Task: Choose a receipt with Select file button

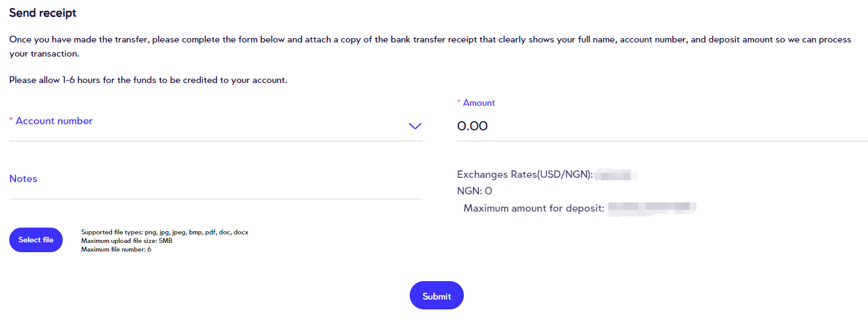Action: [36, 240]
